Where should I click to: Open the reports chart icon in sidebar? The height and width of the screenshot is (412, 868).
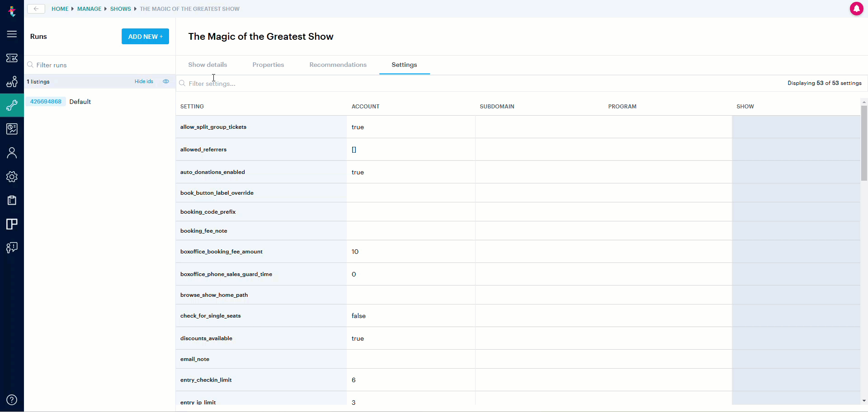[x=12, y=129]
